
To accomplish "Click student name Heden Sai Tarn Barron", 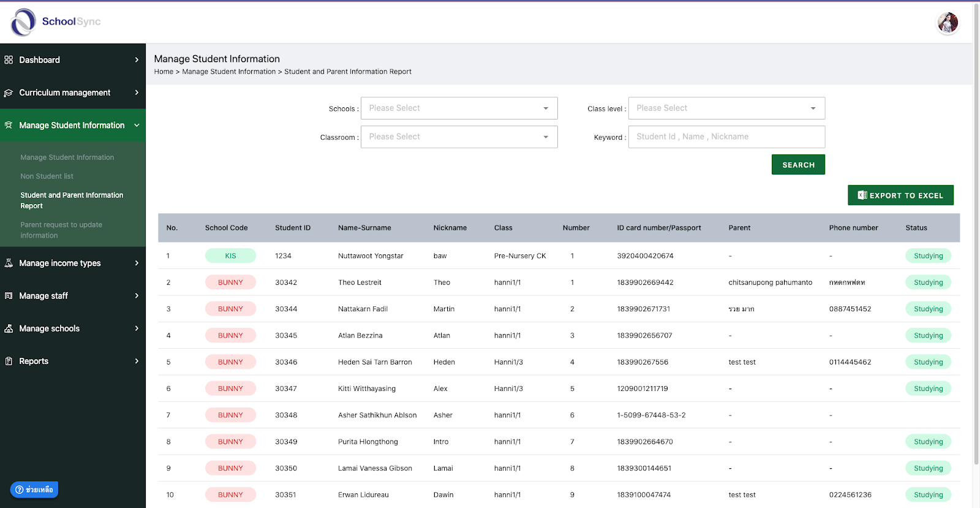I will click(375, 362).
